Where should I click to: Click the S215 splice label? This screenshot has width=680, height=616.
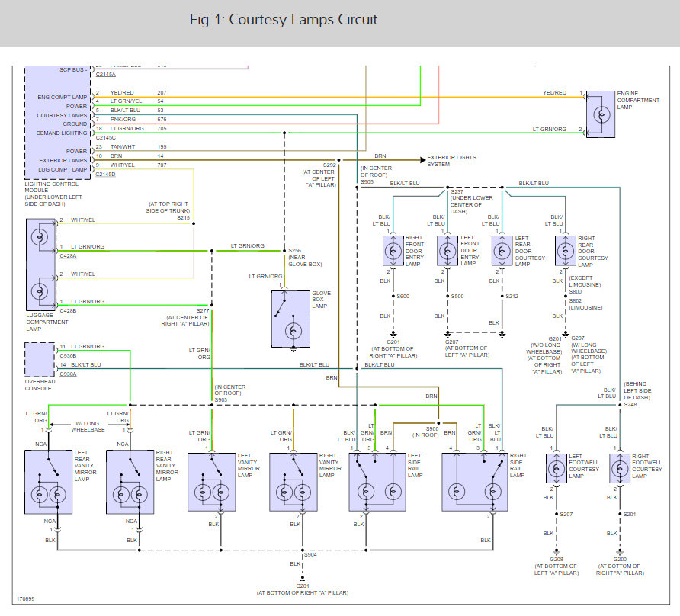click(x=184, y=218)
